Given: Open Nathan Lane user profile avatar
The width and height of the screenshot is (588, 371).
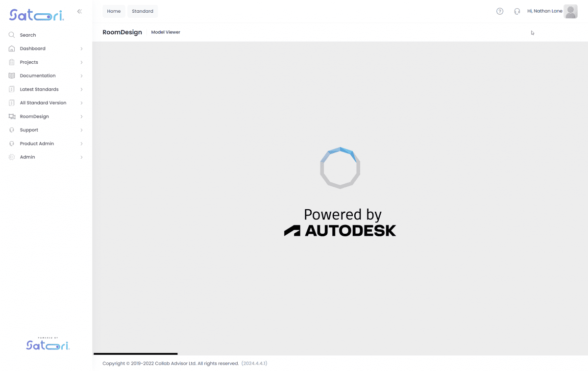Looking at the screenshot, I should point(570,11).
